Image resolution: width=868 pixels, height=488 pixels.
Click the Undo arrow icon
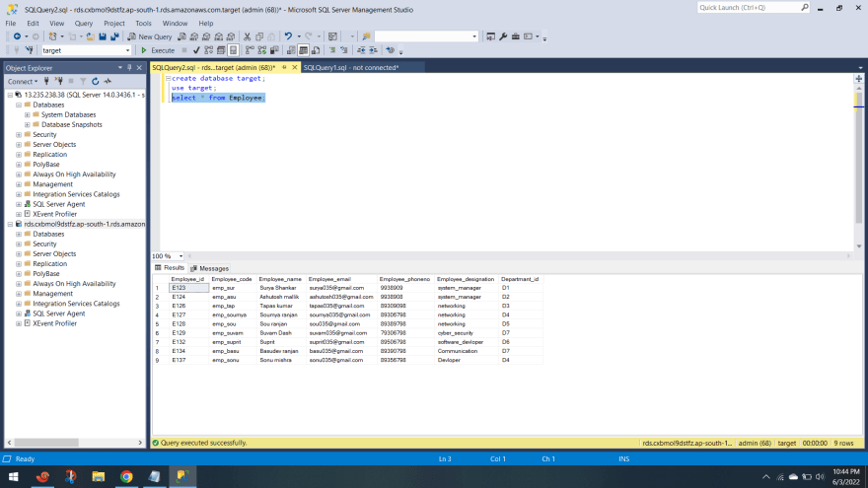pyautogui.click(x=288, y=36)
